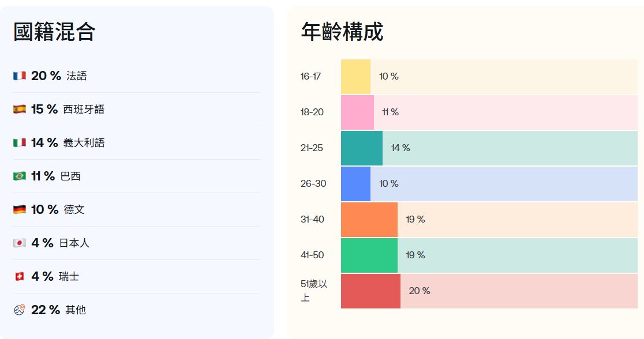Click the green 41-50 age bar
The height and width of the screenshot is (339, 644).
coord(369,255)
